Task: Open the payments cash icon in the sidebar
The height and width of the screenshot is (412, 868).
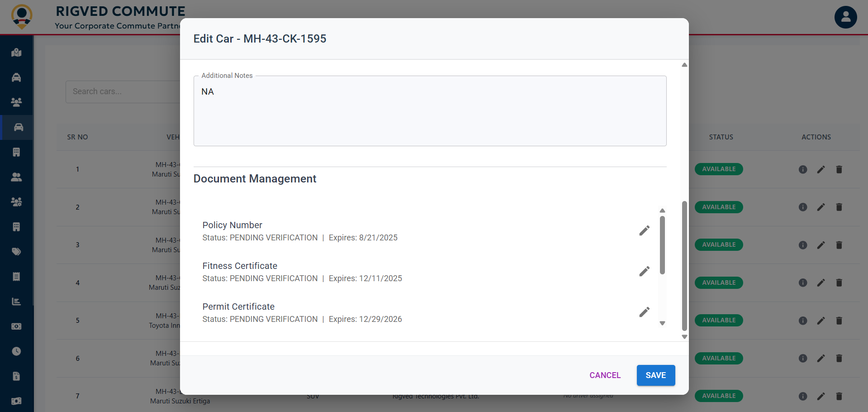Action: tap(16, 326)
